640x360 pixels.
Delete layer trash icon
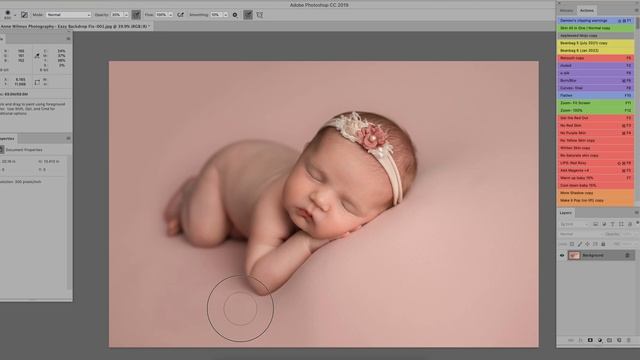tap(629, 340)
